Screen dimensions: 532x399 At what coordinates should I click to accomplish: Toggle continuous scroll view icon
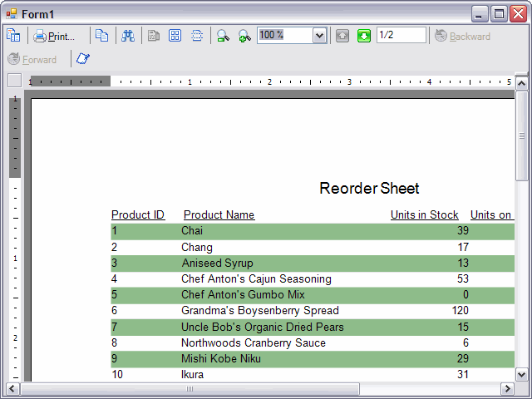tap(197, 36)
